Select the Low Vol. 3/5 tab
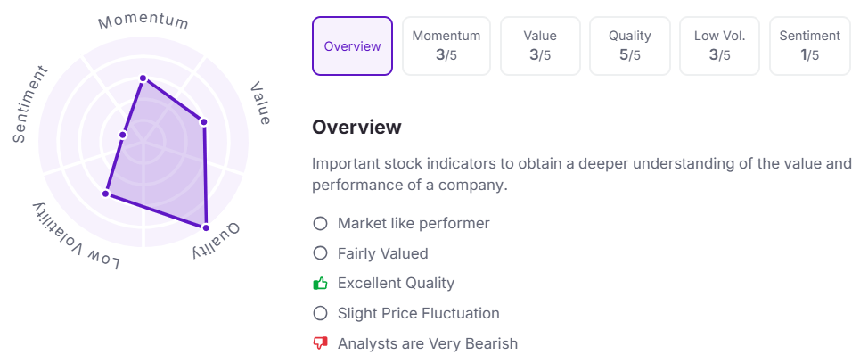The height and width of the screenshot is (363, 868). pyautogui.click(x=719, y=45)
